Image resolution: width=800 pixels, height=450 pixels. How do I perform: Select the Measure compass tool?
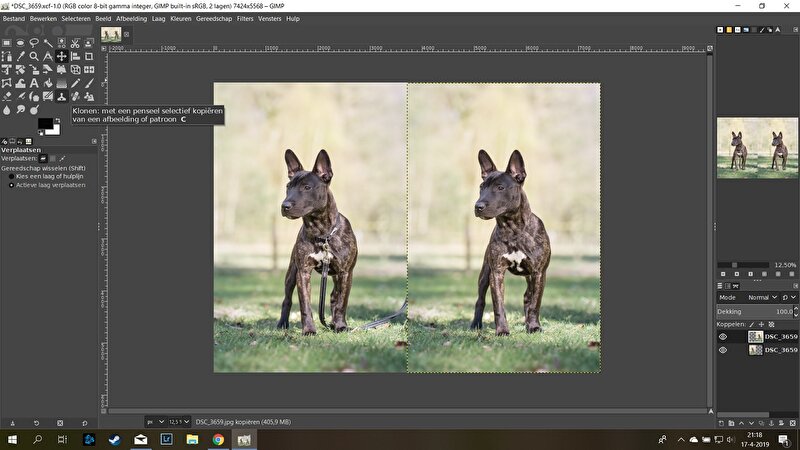[48, 56]
